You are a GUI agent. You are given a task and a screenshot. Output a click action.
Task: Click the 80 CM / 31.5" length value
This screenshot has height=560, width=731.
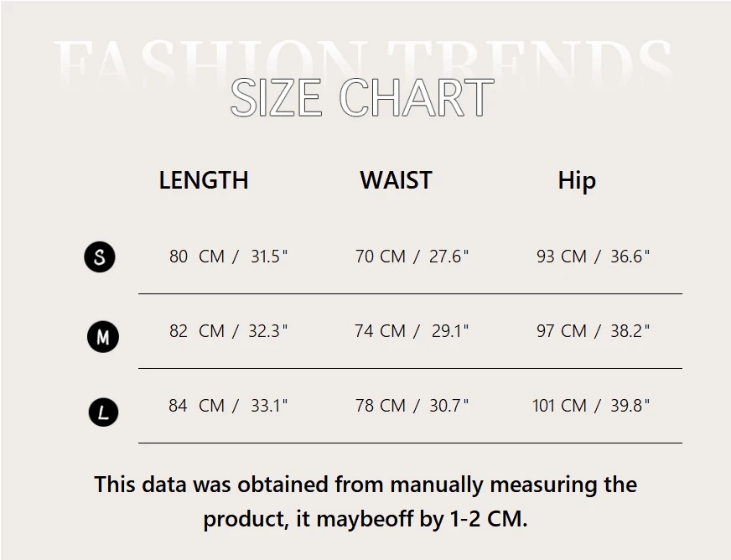point(228,257)
